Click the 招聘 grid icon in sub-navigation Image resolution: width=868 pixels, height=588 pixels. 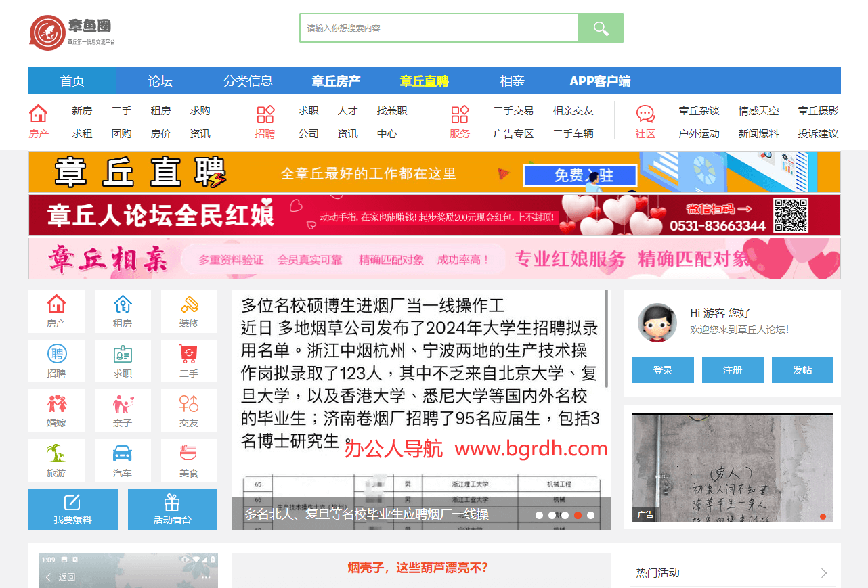click(x=265, y=114)
